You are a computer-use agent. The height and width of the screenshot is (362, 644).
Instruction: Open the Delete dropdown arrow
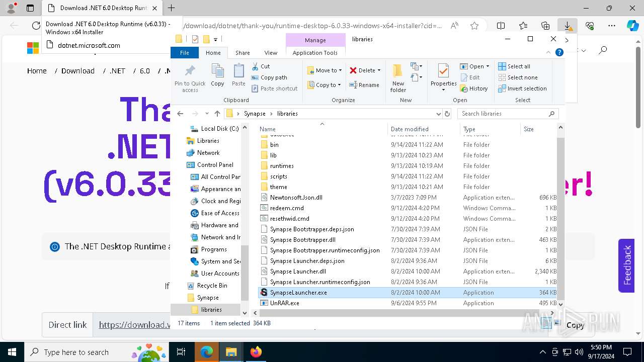coord(379,70)
